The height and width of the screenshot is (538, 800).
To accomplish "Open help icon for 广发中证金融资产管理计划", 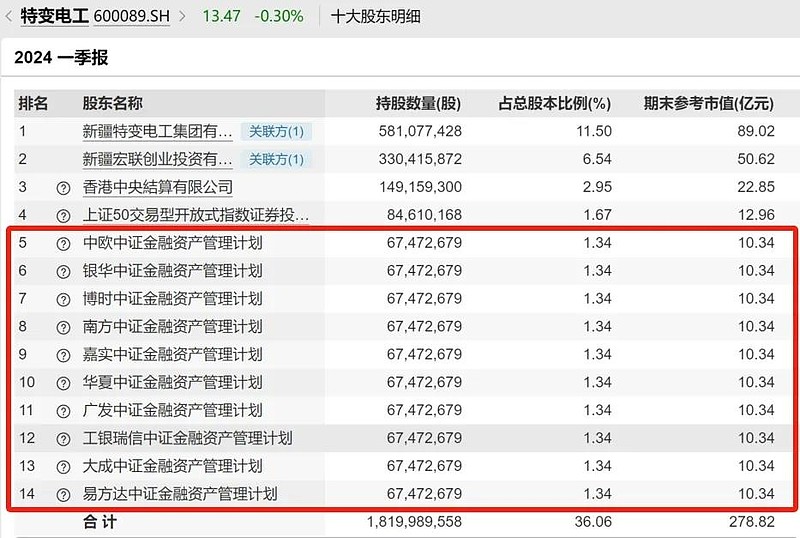I will (x=63, y=411).
